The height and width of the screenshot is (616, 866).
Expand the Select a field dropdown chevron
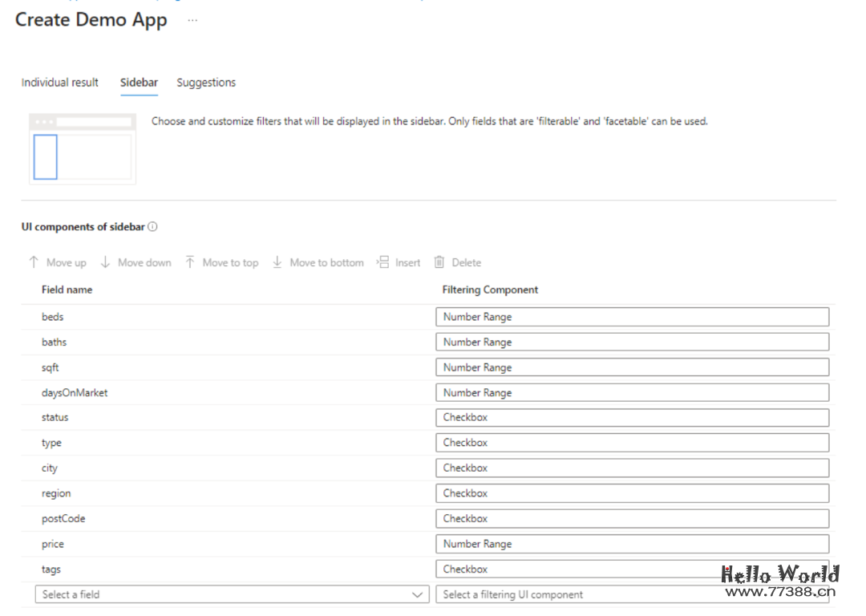(x=417, y=595)
